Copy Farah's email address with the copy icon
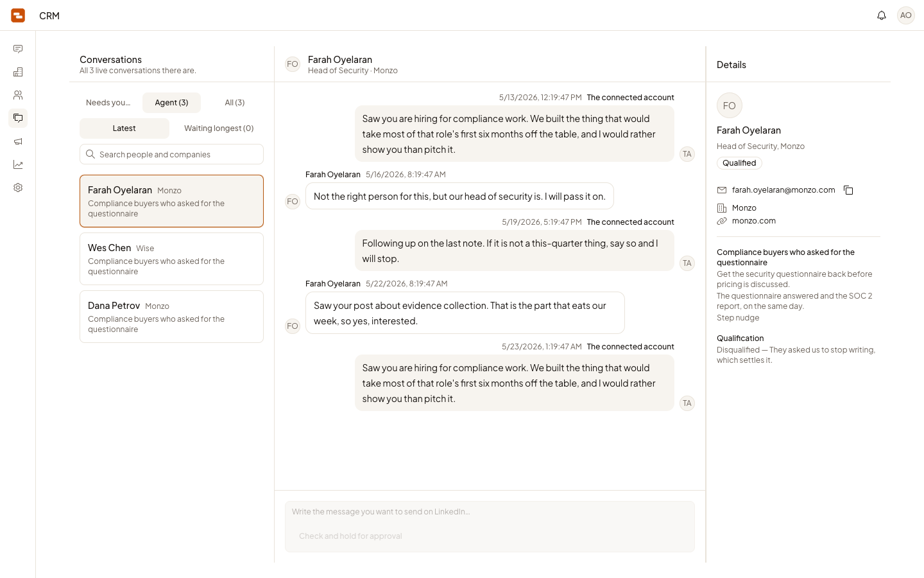This screenshot has width=924, height=578. 848,190
